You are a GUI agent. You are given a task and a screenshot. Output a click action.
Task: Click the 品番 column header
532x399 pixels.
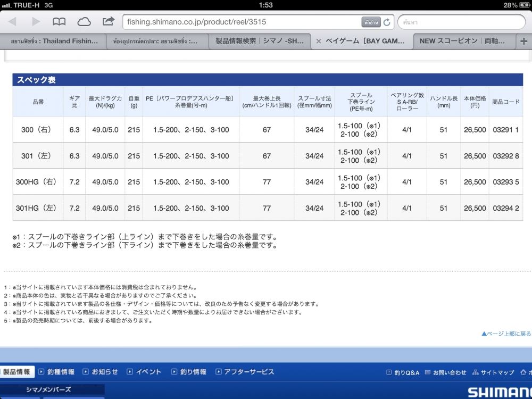click(x=38, y=102)
